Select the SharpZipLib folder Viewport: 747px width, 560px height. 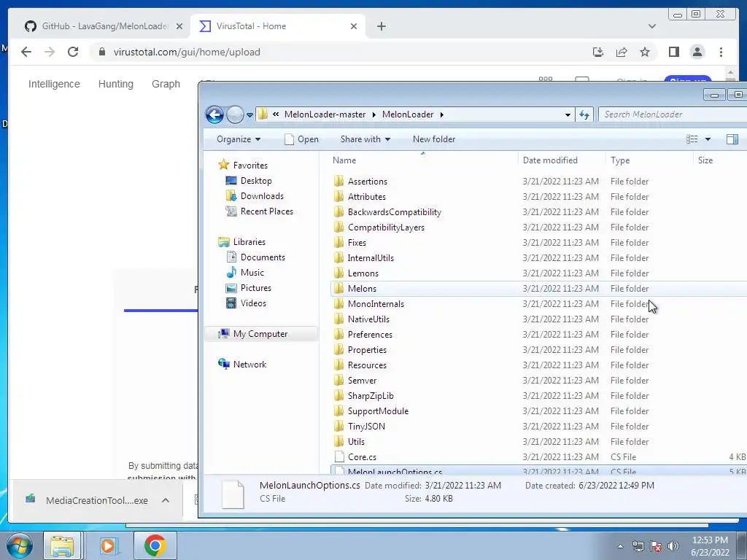pyautogui.click(x=371, y=396)
